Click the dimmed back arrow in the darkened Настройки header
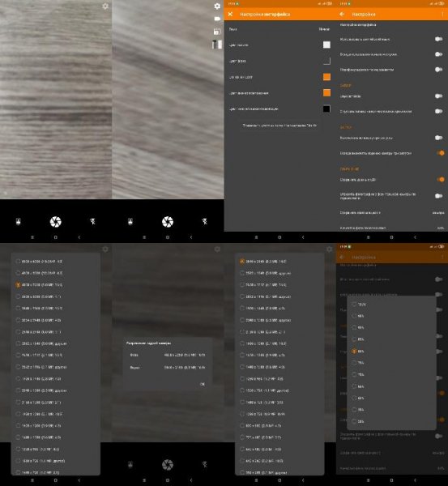This screenshot has height=486, width=448. (x=342, y=258)
